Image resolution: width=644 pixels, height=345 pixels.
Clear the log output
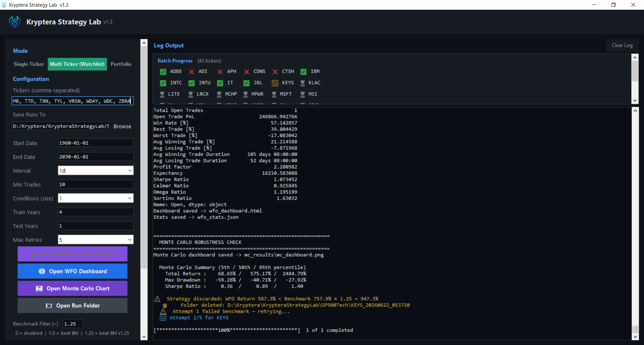tap(622, 45)
